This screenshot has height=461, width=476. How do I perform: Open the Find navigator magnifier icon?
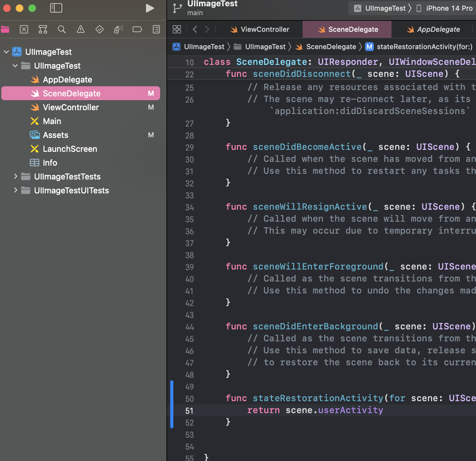62,30
